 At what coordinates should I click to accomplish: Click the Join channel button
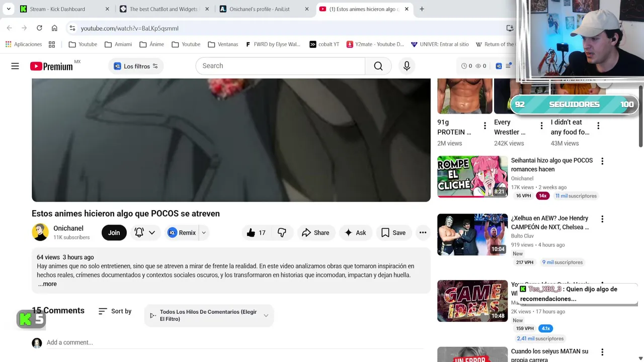coord(114,233)
